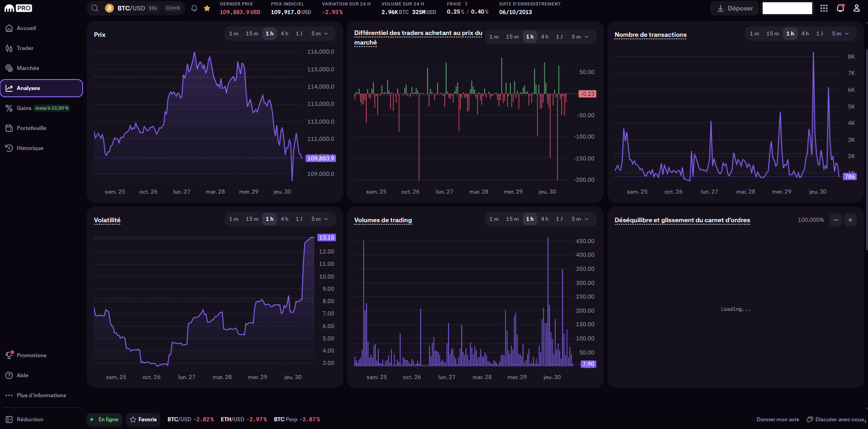Open the notifications bell icon top right
Viewport: 868px width, 429px height.
(x=840, y=8)
